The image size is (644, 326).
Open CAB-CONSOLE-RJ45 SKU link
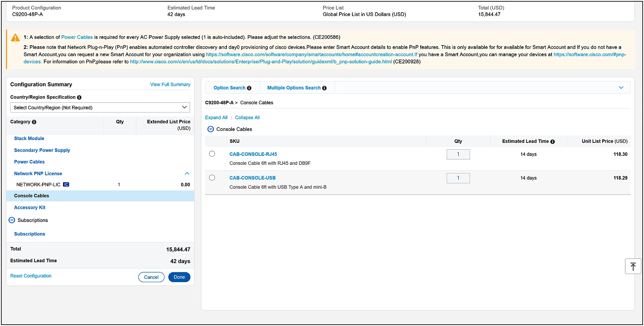(x=253, y=154)
